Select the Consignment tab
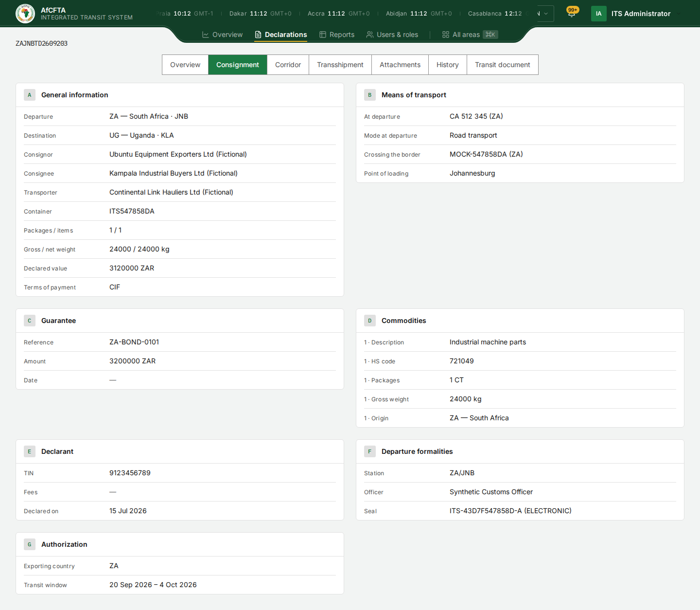Viewport: 700px width, 610px height. pos(238,65)
